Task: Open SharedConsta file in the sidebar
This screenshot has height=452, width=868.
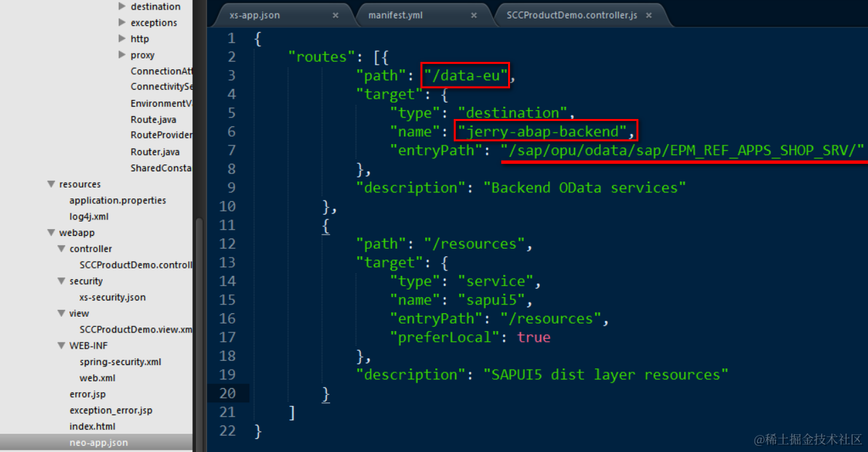Action: (162, 168)
